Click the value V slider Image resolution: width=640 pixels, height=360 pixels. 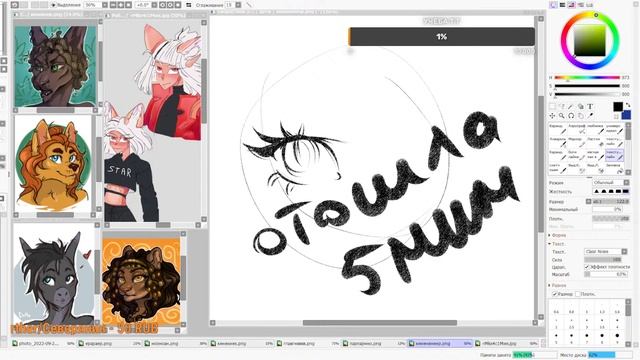coord(587,94)
